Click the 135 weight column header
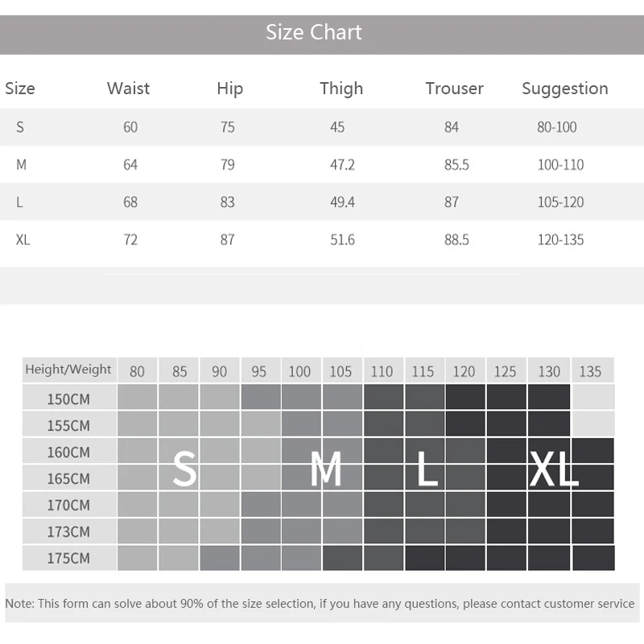 click(590, 371)
